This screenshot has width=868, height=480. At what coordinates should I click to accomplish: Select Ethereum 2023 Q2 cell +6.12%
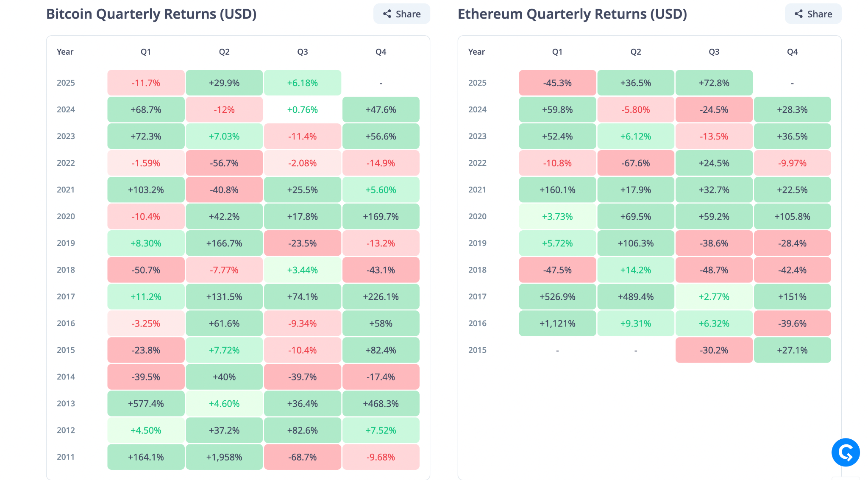pyautogui.click(x=636, y=136)
